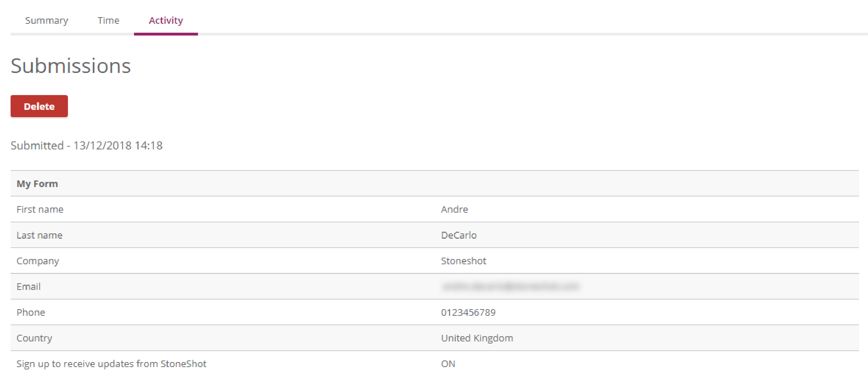868x384 pixels.
Task: Switch to the Time tab
Action: [108, 20]
